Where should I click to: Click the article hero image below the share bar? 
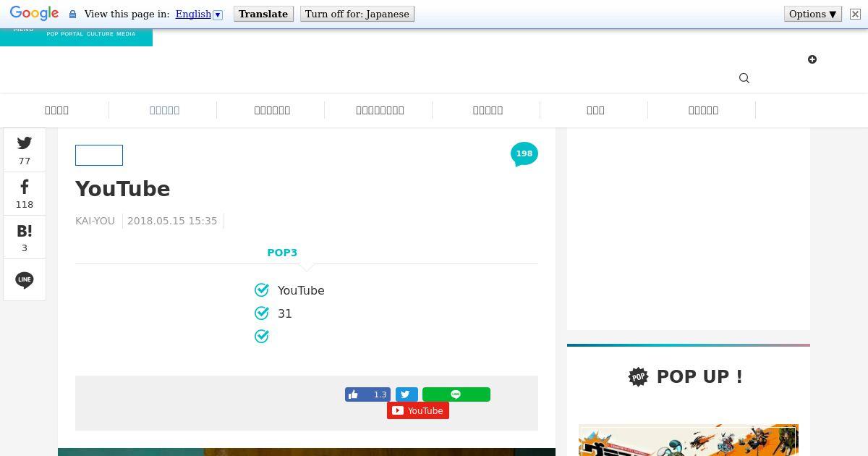(307, 452)
